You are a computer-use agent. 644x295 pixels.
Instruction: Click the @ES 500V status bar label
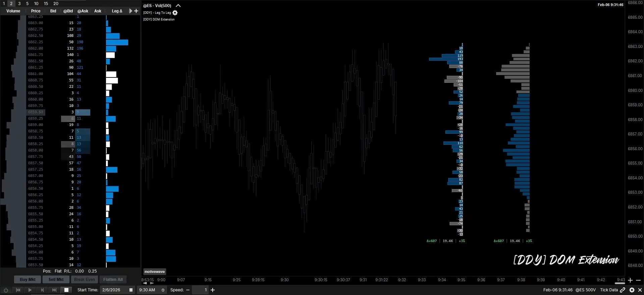click(586, 290)
